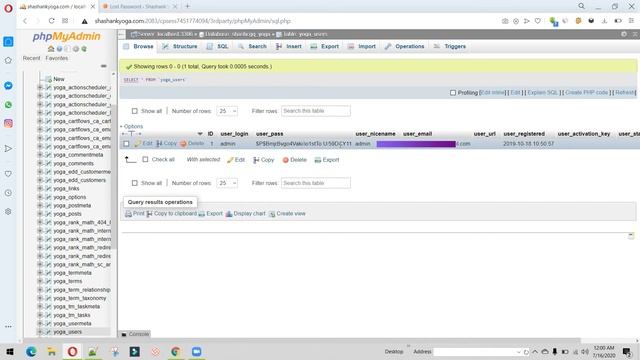Image resolution: width=640 pixels, height=360 pixels.
Task: Open top Number of rows dropdown
Action: [227, 111]
